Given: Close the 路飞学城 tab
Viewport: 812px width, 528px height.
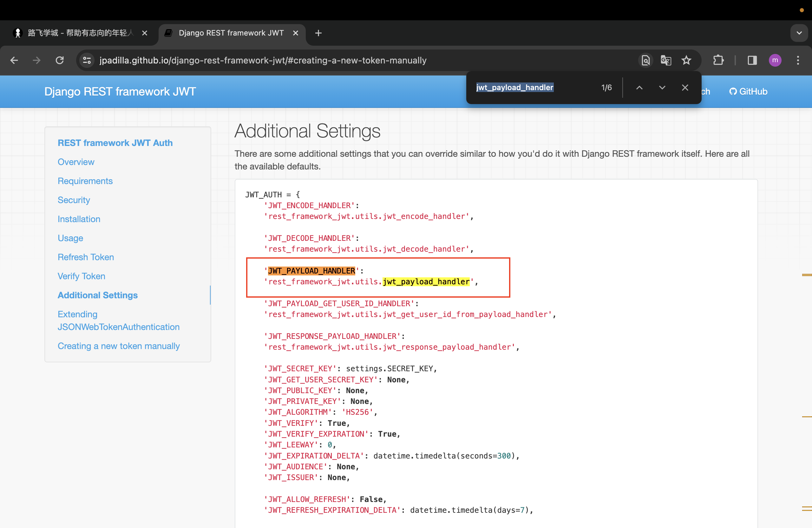Looking at the screenshot, I should click(x=145, y=33).
